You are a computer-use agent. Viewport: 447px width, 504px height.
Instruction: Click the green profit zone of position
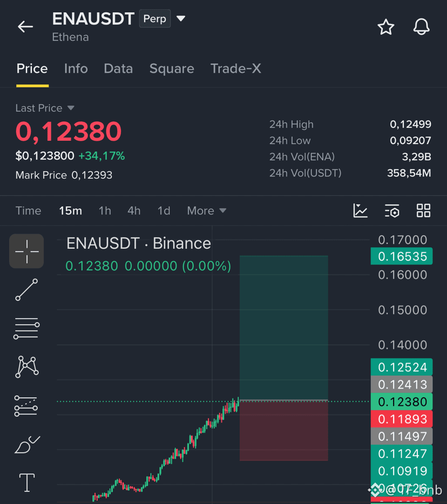[284, 328]
